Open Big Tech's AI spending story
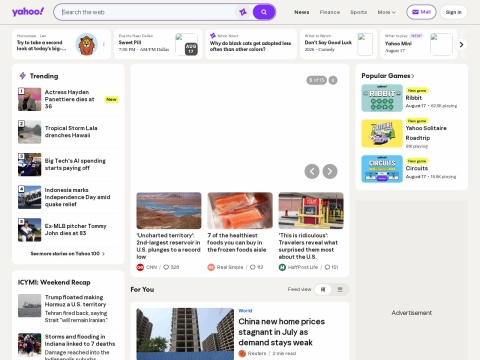The height and width of the screenshot is (360, 480). [x=75, y=164]
